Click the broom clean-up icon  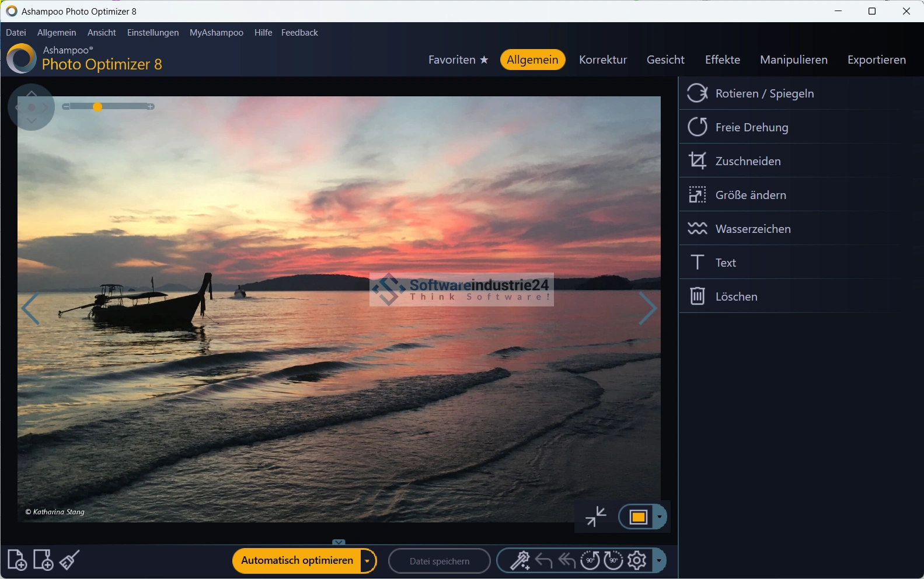coord(69,560)
